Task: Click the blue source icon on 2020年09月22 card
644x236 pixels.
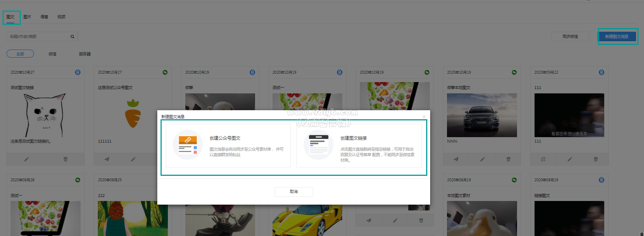Action: pyautogui.click(x=601, y=72)
